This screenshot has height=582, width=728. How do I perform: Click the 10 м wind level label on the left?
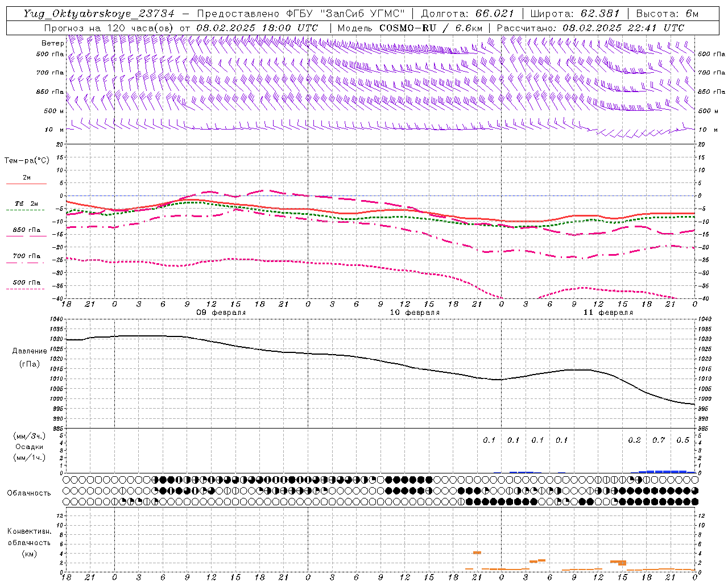click(x=53, y=130)
